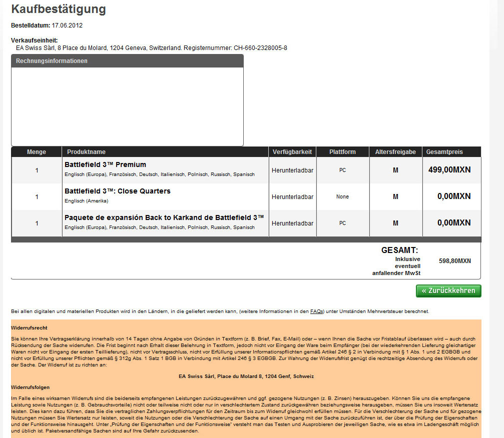Image resolution: width=504 pixels, height=438 pixels.
Task: Click the language list under Back to Karkand
Action: [x=160, y=227]
